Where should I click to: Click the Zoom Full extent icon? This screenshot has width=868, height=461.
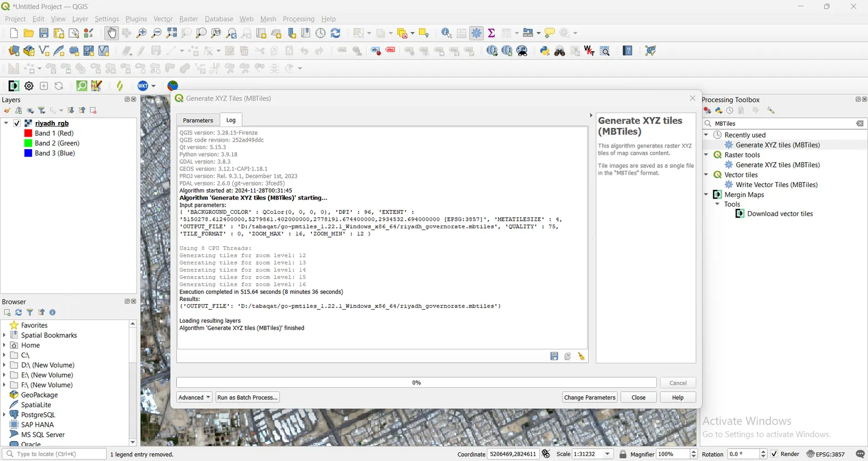coord(172,34)
